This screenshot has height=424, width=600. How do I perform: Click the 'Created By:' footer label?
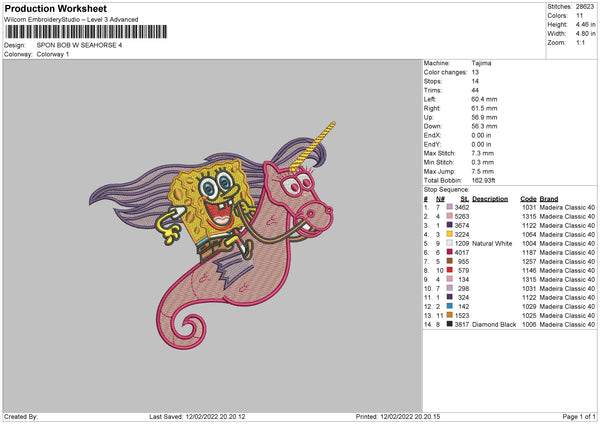21,416
